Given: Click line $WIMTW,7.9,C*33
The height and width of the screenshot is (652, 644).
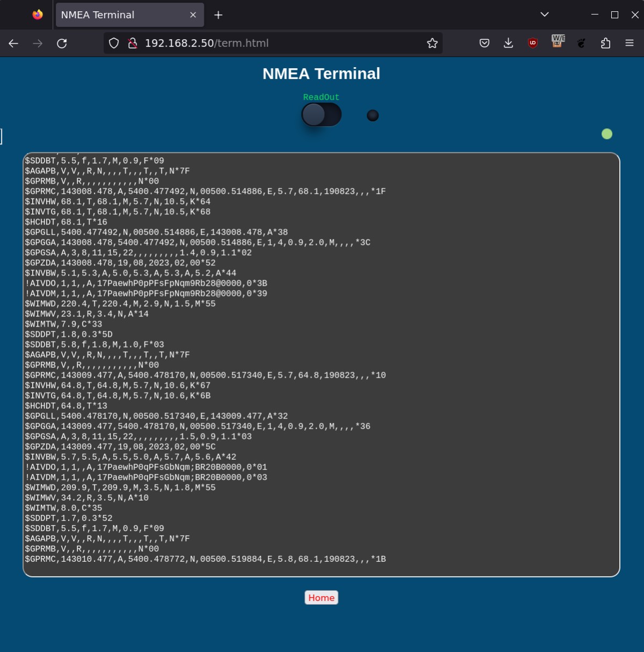Looking at the screenshot, I should coord(63,324).
